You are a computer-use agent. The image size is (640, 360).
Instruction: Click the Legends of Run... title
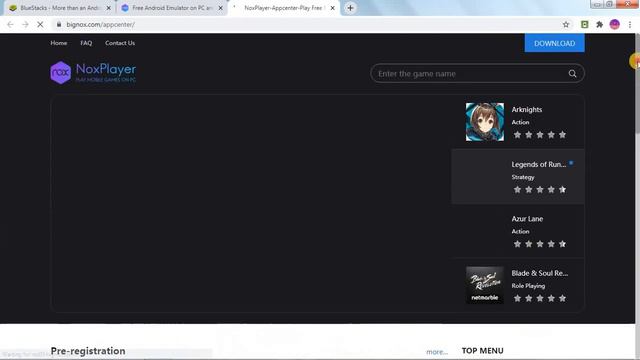point(539,164)
